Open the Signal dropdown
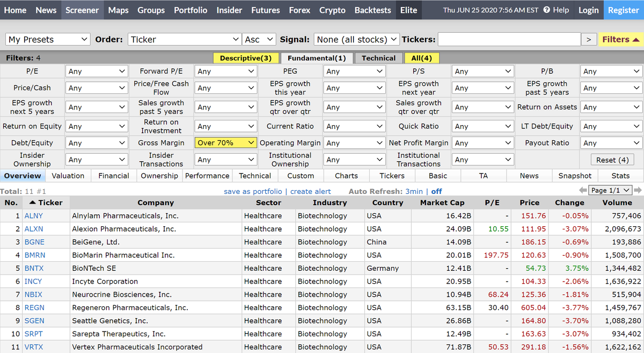Image resolution: width=644 pixels, height=353 pixels. tap(357, 39)
